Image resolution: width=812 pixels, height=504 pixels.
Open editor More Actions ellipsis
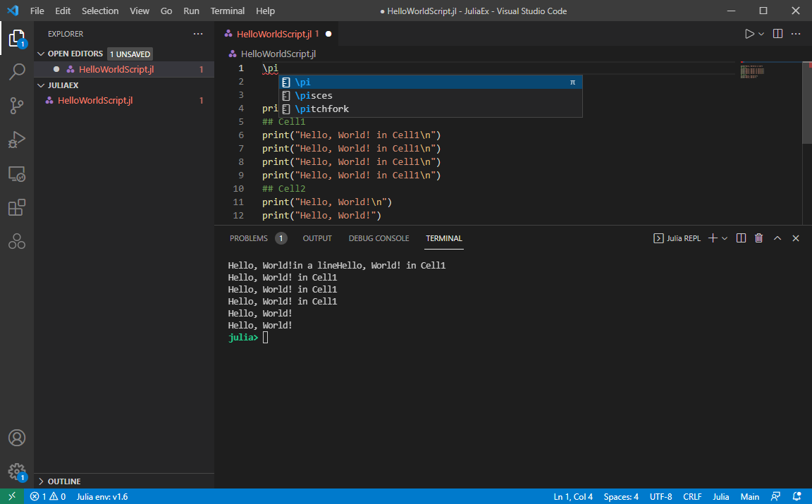pyautogui.click(x=796, y=34)
